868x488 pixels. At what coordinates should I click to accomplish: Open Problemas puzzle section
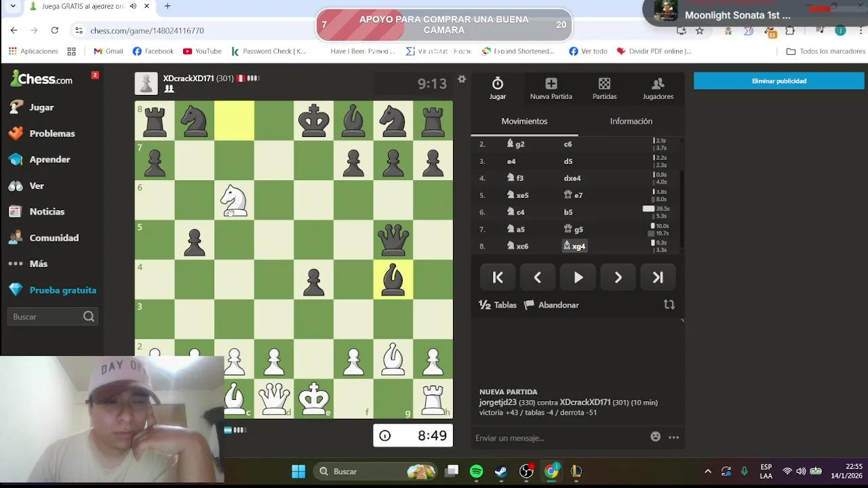[x=42, y=134]
